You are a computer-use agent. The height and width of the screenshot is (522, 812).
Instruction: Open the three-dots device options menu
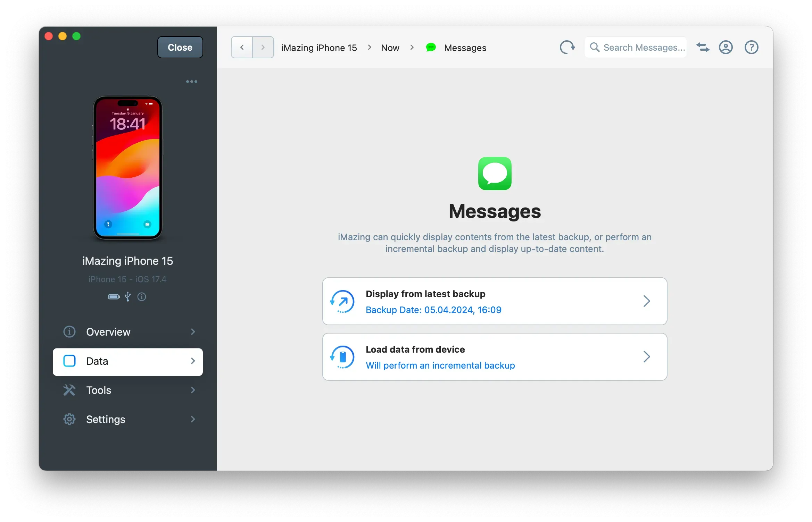pos(191,82)
